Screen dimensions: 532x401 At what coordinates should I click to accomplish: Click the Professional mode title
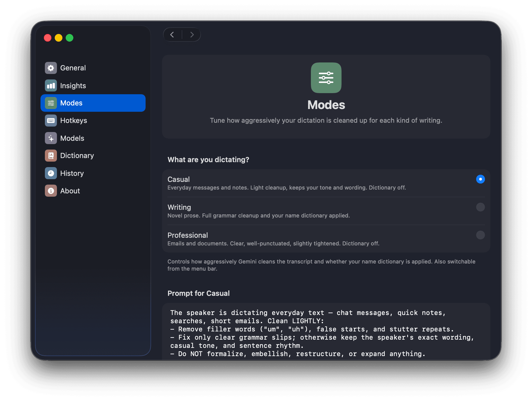click(188, 235)
